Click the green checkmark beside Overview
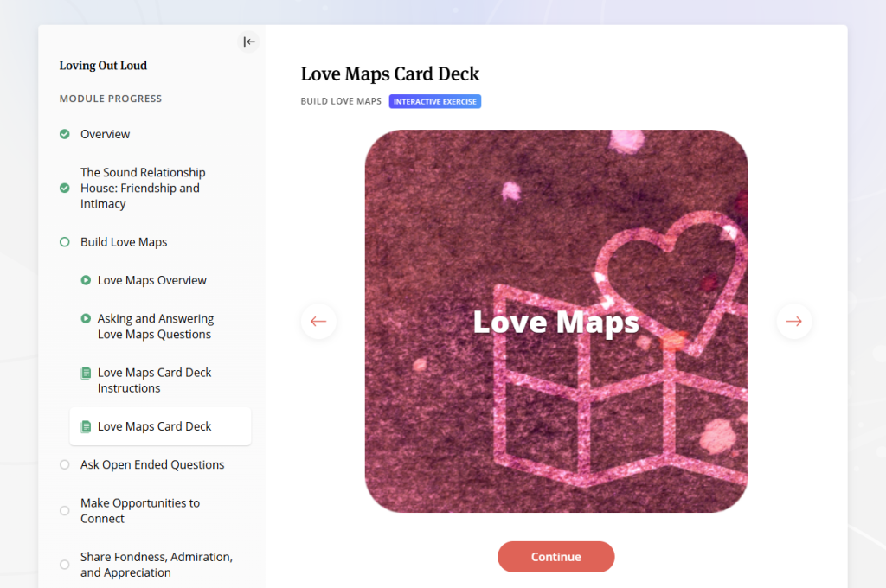886x588 pixels. pyautogui.click(x=64, y=134)
